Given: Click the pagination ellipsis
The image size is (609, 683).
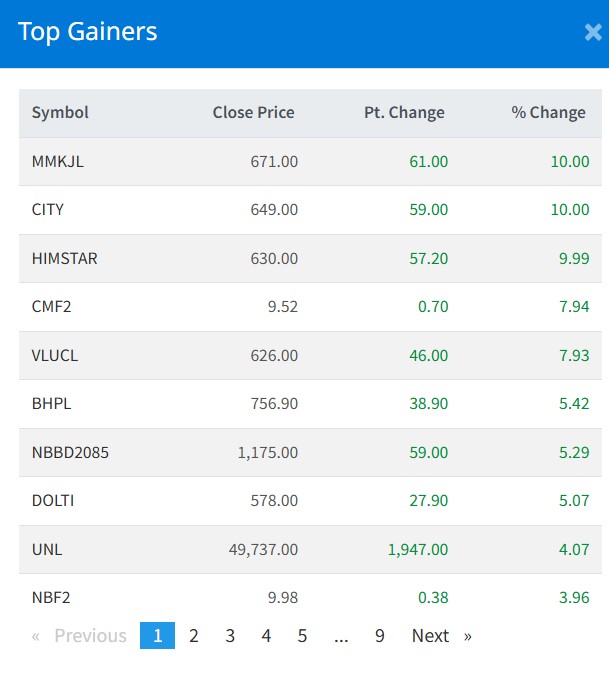Looking at the screenshot, I should 341,636.
